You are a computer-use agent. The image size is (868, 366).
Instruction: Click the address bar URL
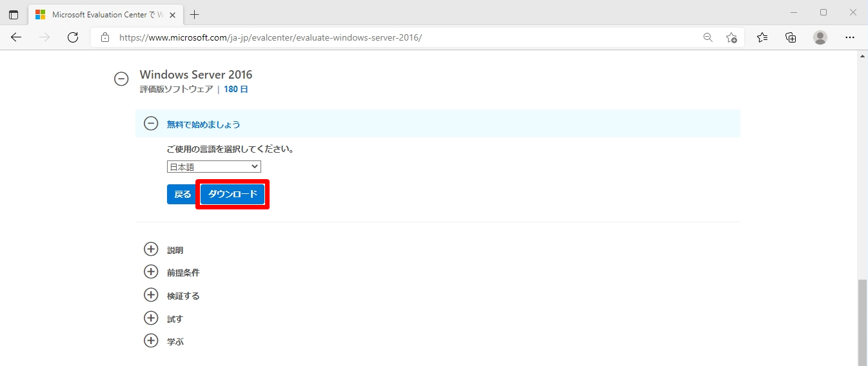pos(271,37)
